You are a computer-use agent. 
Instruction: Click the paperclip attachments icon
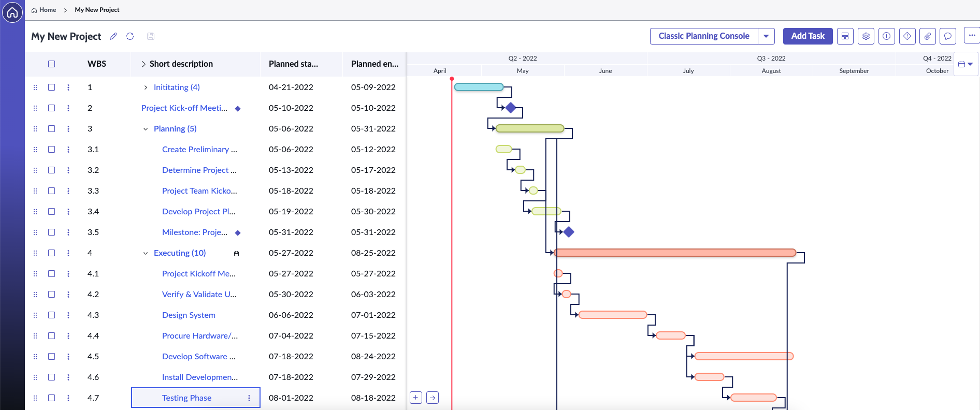click(928, 36)
